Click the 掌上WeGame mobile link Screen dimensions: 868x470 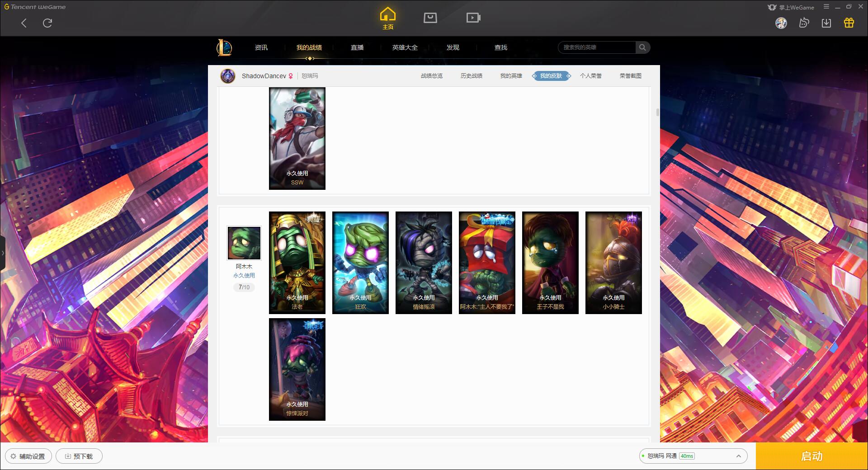791,7
